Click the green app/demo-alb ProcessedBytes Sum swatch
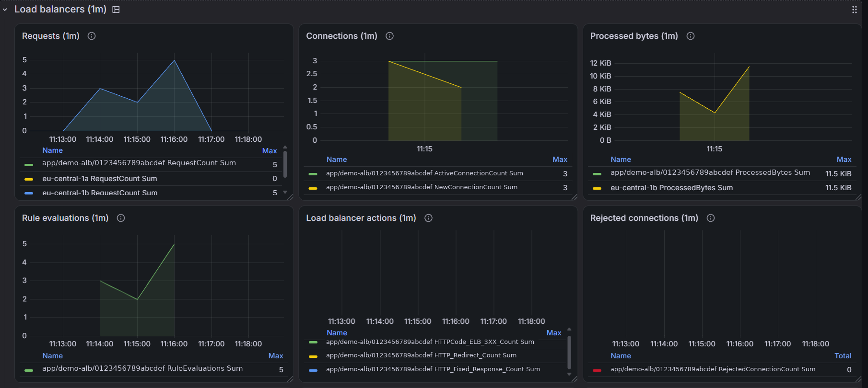The image size is (868, 388). point(597,174)
